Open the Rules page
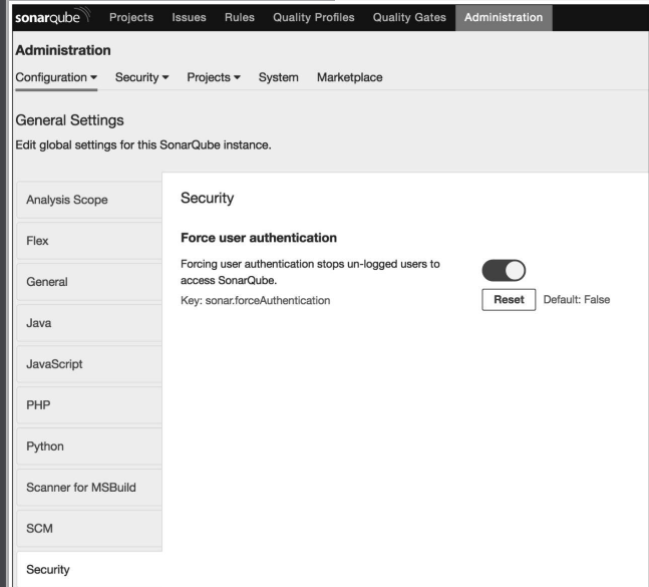Image resolution: width=649 pixels, height=587 pixels. [239, 17]
